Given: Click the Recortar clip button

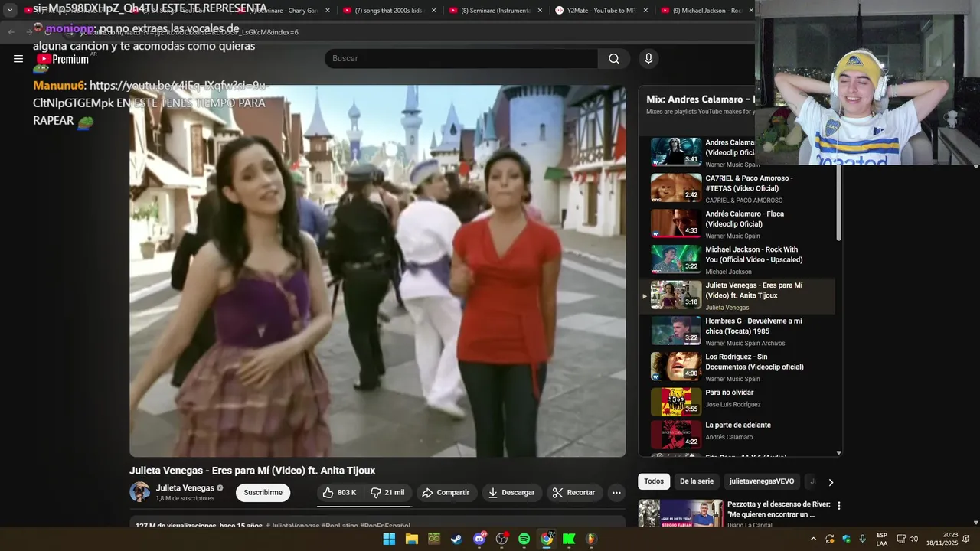Looking at the screenshot, I should click(574, 493).
